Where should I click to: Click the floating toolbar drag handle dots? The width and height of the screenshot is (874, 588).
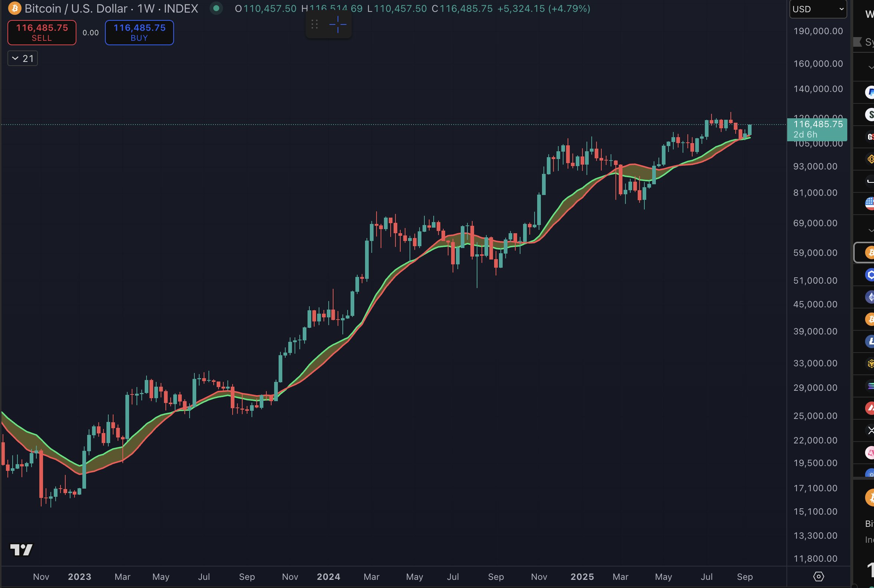click(x=315, y=25)
